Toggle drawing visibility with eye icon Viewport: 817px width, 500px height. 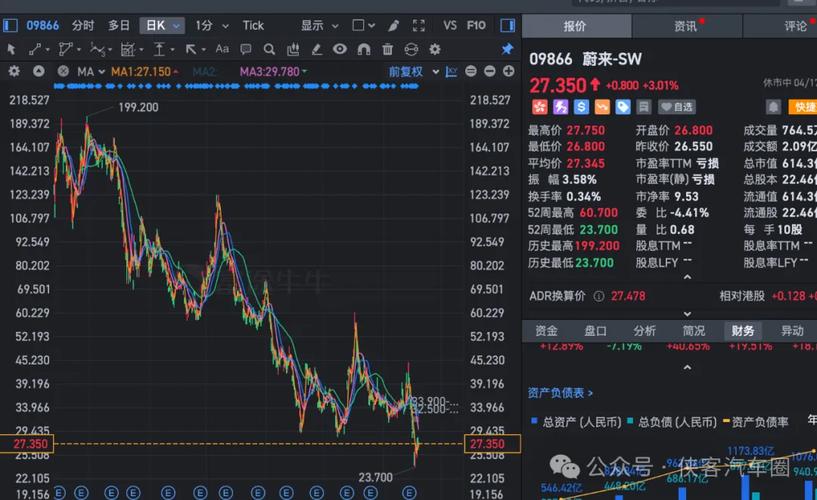[x=340, y=48]
